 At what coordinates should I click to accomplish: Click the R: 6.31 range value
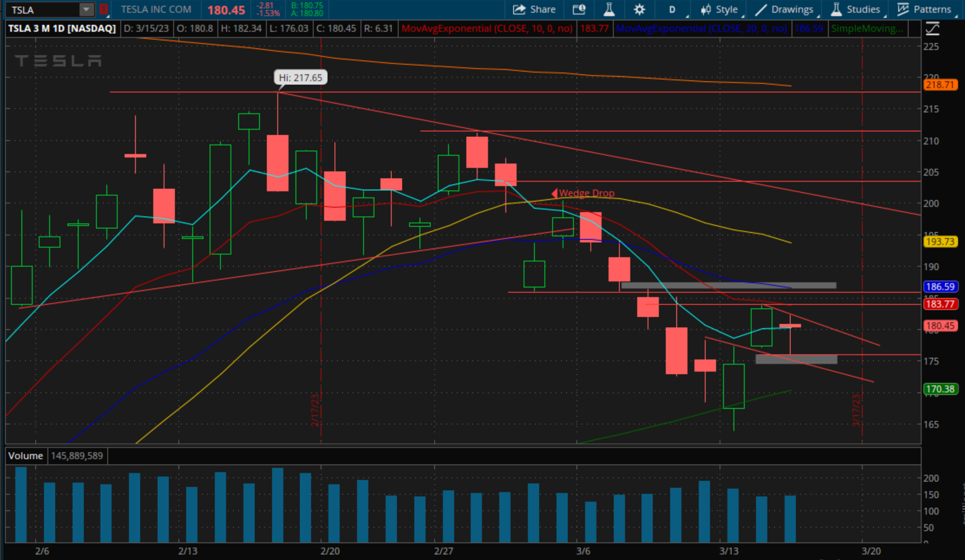[378, 28]
